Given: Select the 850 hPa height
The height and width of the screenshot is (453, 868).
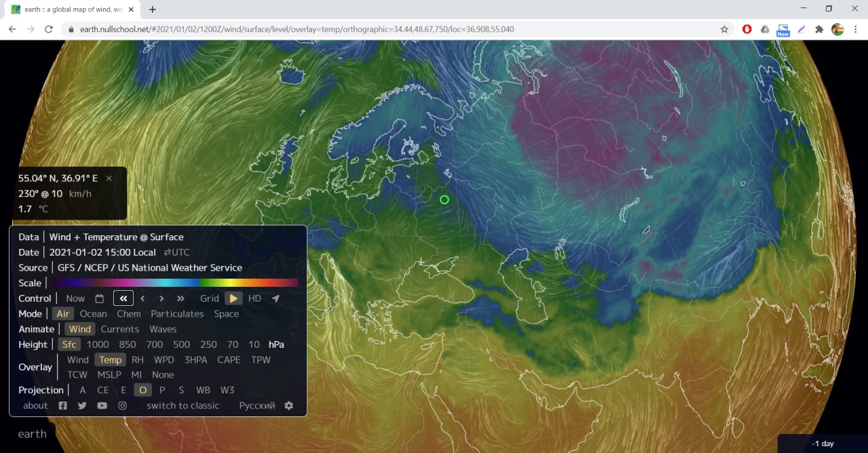Looking at the screenshot, I should pyautogui.click(x=127, y=344).
